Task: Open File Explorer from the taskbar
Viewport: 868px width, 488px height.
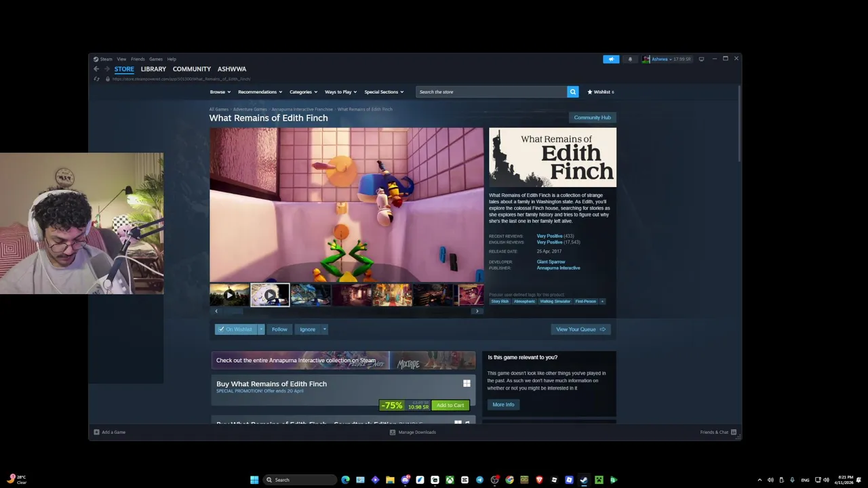Action: [x=390, y=480]
